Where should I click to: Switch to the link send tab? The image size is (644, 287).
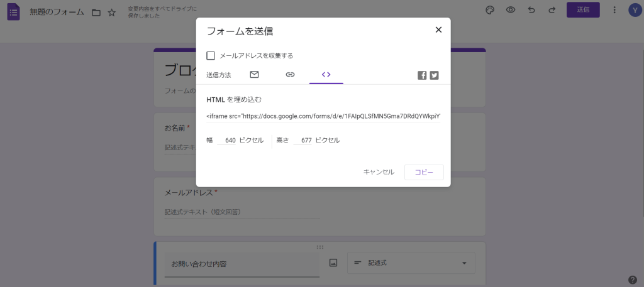tap(290, 75)
